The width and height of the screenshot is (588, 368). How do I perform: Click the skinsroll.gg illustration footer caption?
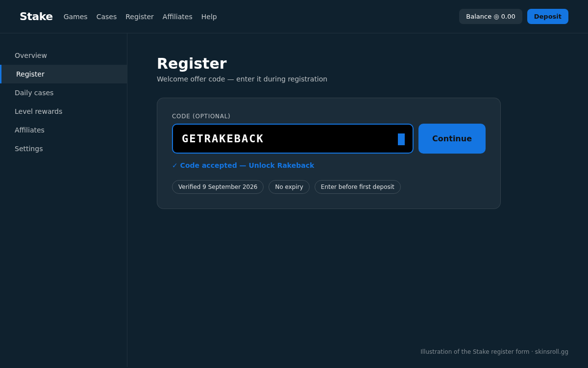click(x=494, y=352)
